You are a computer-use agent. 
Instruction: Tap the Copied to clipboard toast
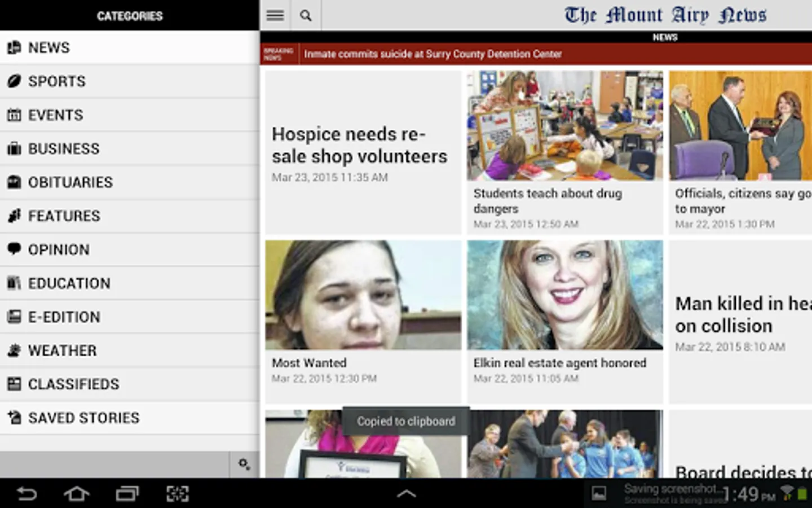click(x=406, y=421)
